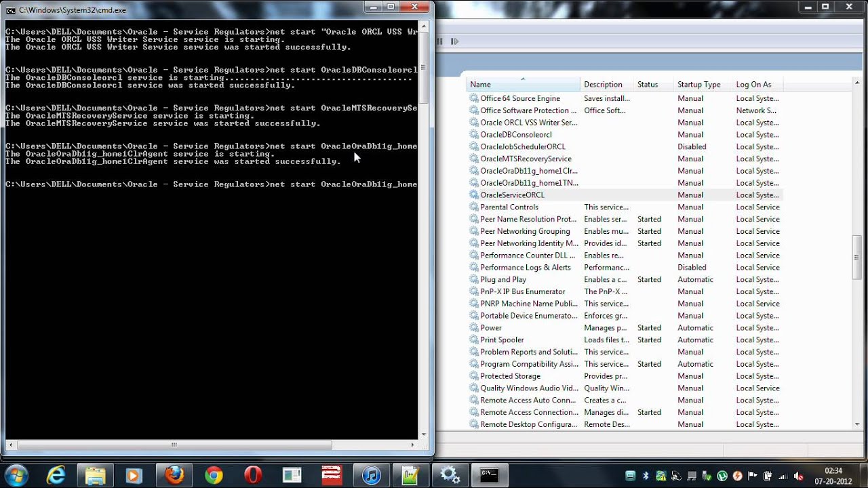
Task: Open the Action Center flag tray icon
Action: 753,476
